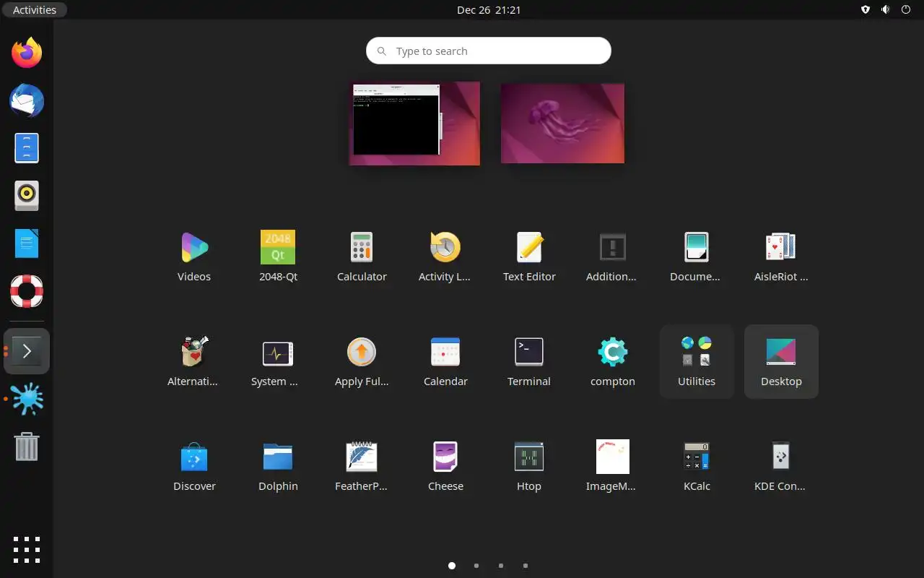
Task: Select the workspace thumbnail with the terminal
Action: [x=414, y=123]
